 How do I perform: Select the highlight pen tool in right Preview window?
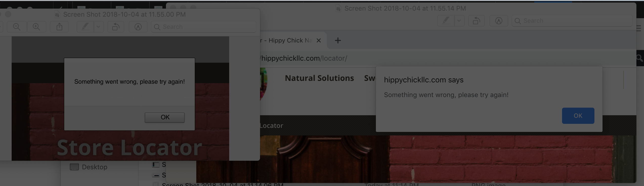tap(446, 21)
